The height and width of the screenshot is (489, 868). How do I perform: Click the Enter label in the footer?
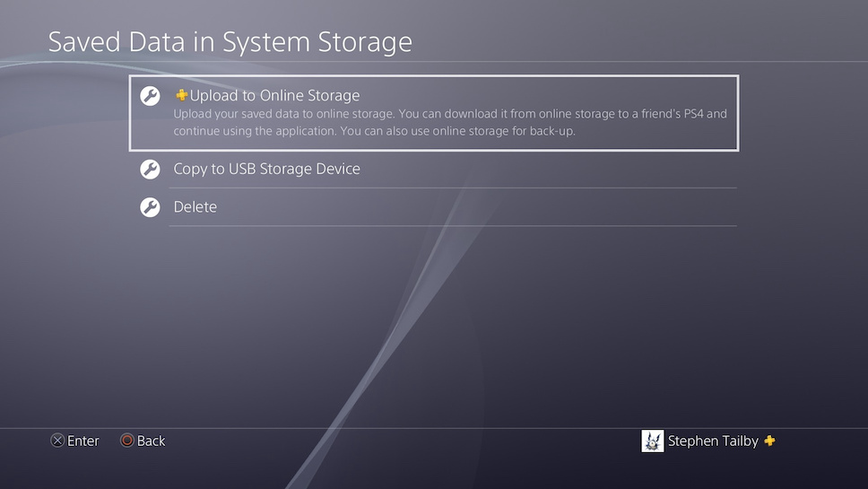(83, 441)
